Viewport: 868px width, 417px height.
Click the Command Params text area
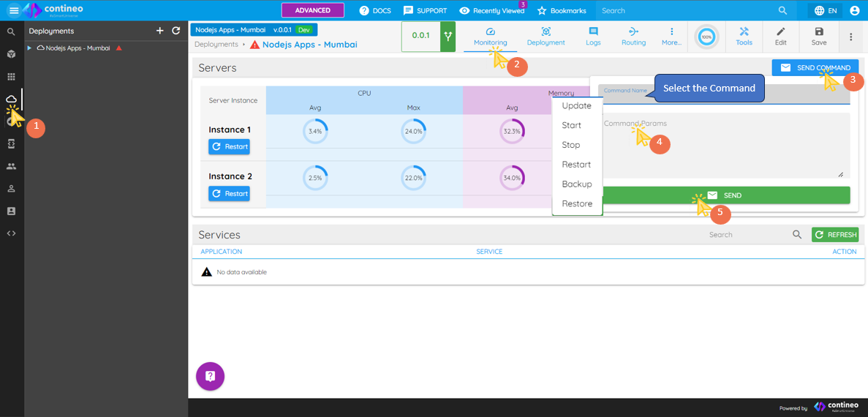(724, 146)
